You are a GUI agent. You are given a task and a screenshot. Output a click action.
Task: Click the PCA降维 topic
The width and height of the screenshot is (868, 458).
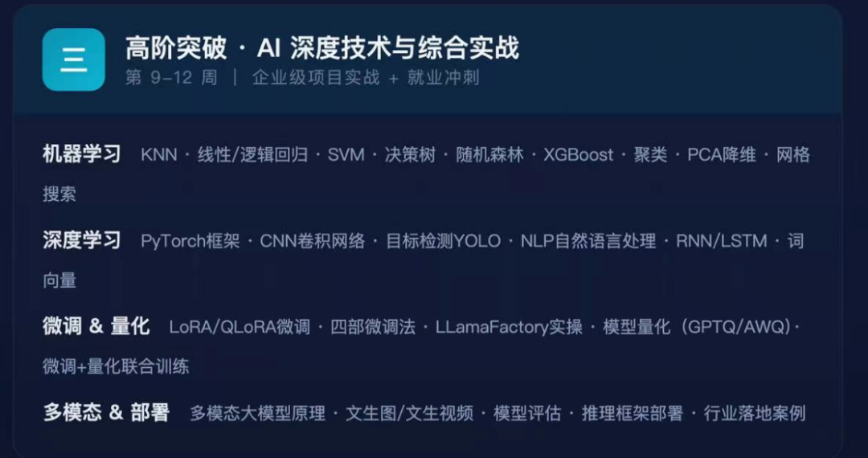[x=721, y=155]
